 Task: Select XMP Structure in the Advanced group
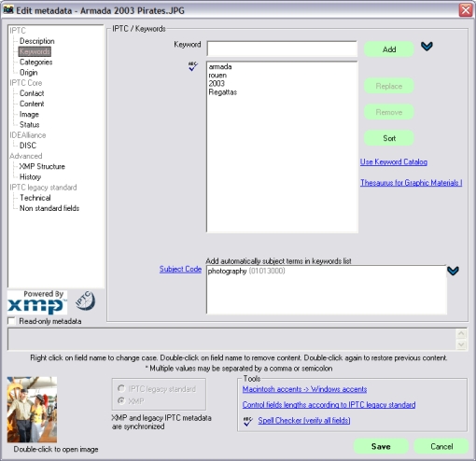[42, 166]
